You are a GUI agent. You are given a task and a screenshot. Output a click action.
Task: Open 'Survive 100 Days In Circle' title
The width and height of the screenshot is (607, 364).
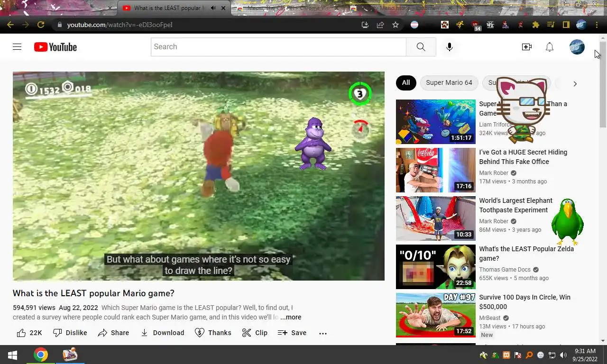tap(524, 302)
